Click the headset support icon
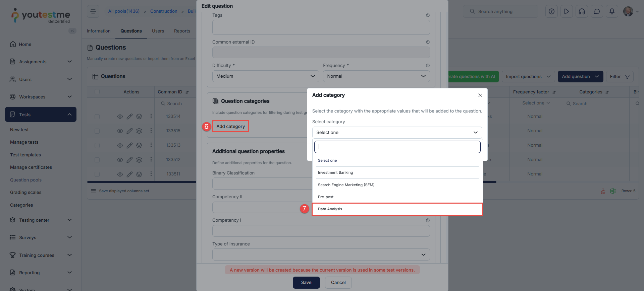 pos(582,11)
